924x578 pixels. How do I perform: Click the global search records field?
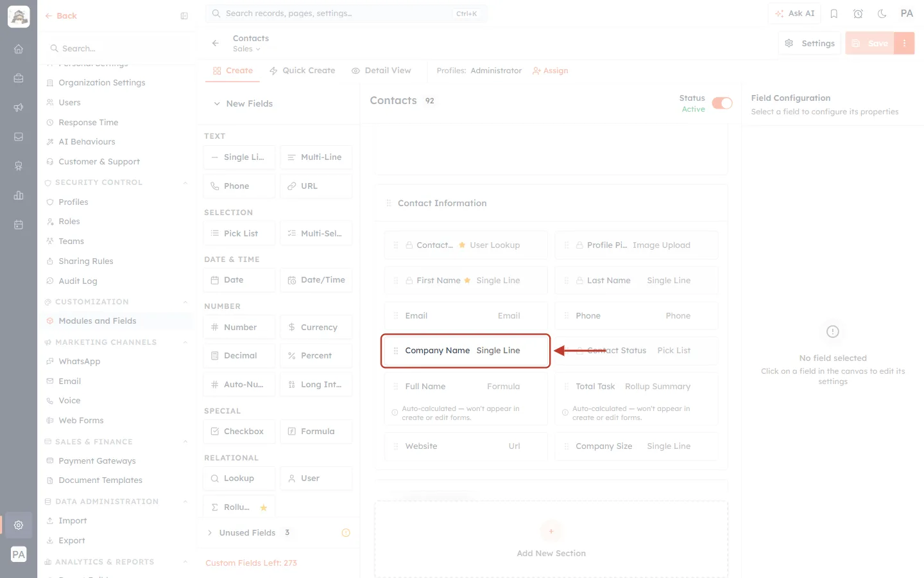346,13
